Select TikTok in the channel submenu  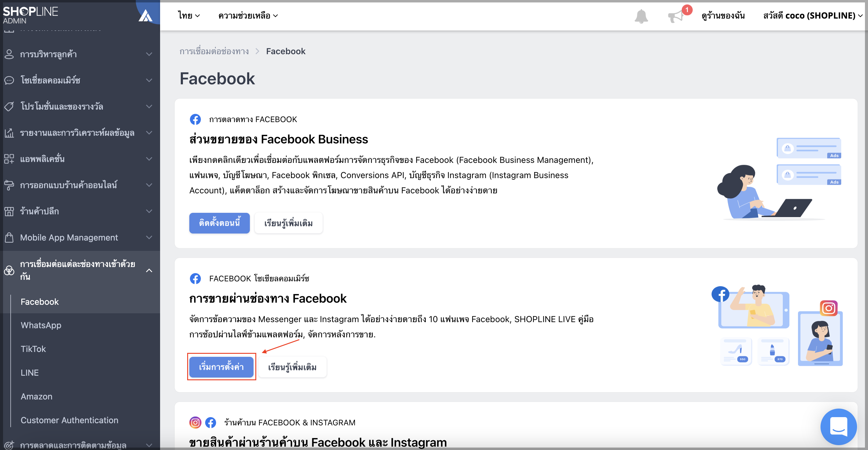point(33,349)
